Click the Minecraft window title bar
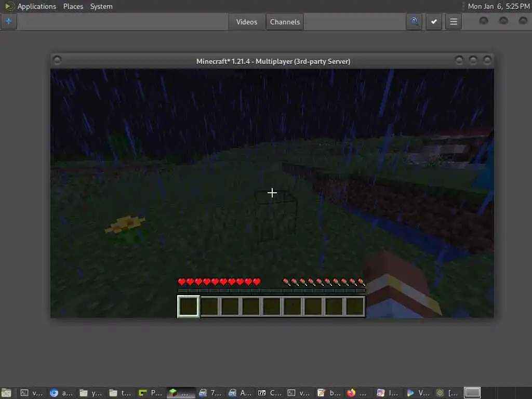This screenshot has height=399, width=532. tap(273, 61)
